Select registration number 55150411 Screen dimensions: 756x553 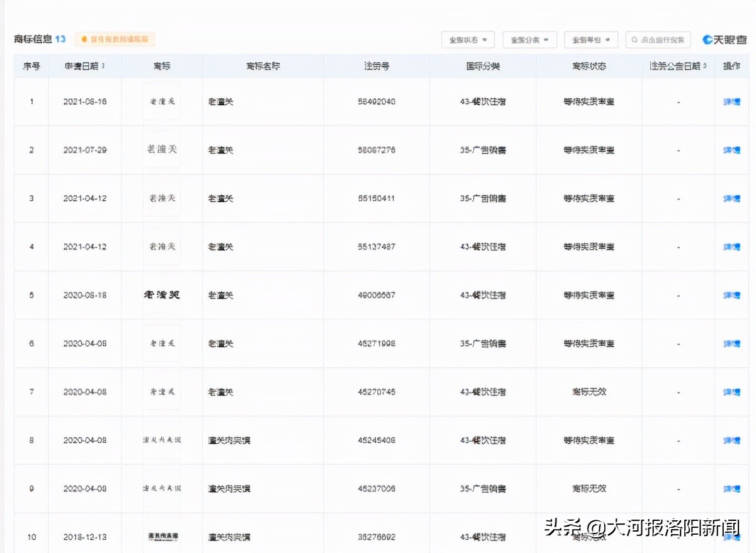coord(377,198)
